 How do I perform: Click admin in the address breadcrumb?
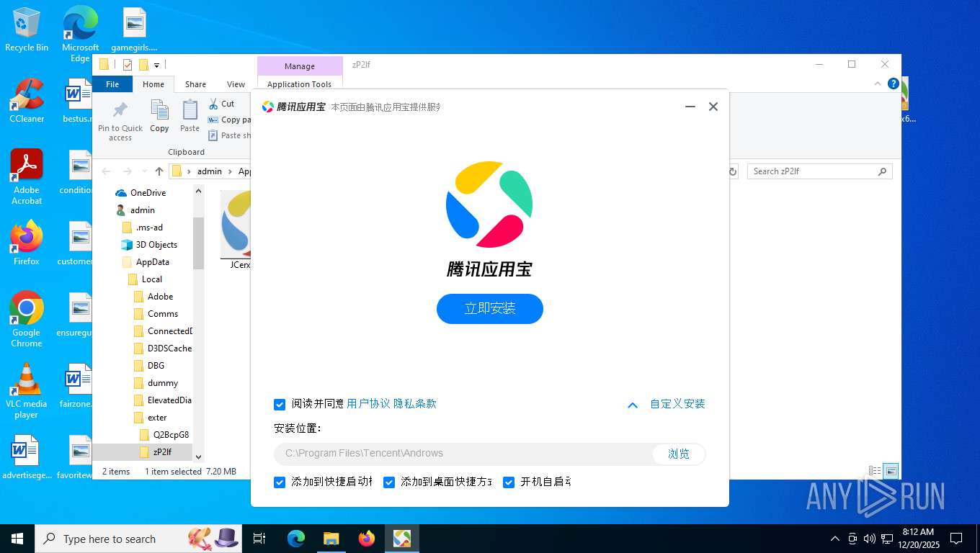click(x=210, y=171)
